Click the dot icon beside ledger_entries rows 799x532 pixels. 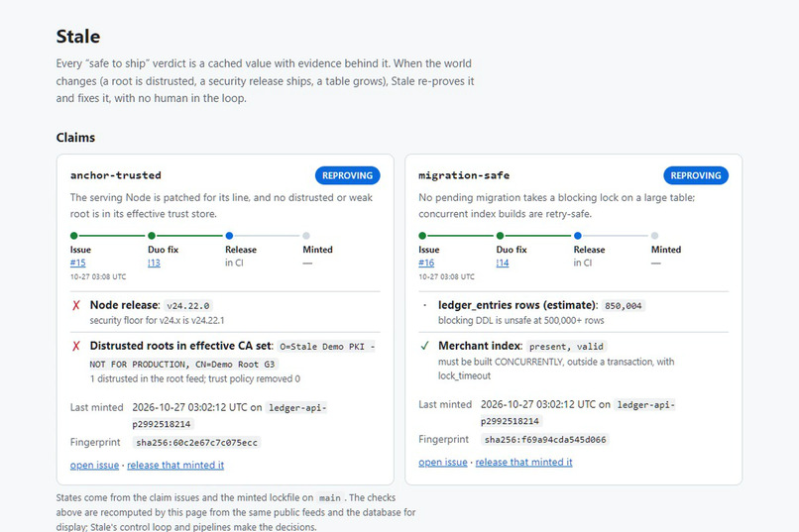coord(424,305)
